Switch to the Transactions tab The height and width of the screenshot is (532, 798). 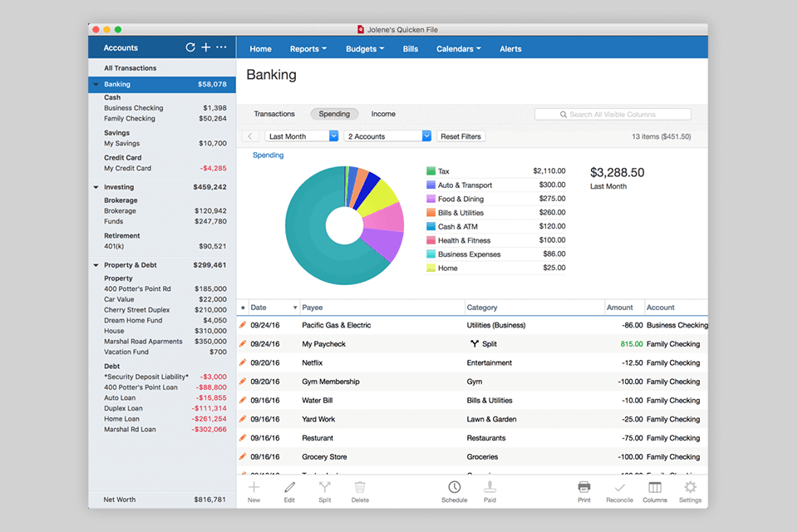(x=274, y=114)
